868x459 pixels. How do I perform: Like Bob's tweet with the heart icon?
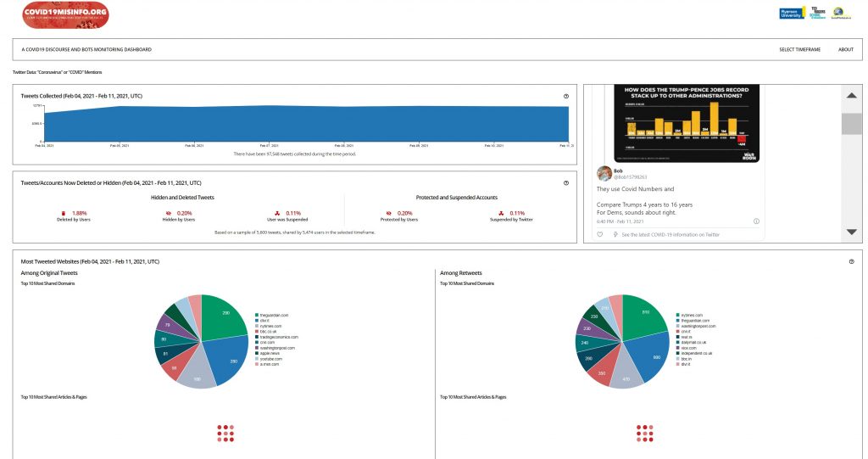point(599,234)
